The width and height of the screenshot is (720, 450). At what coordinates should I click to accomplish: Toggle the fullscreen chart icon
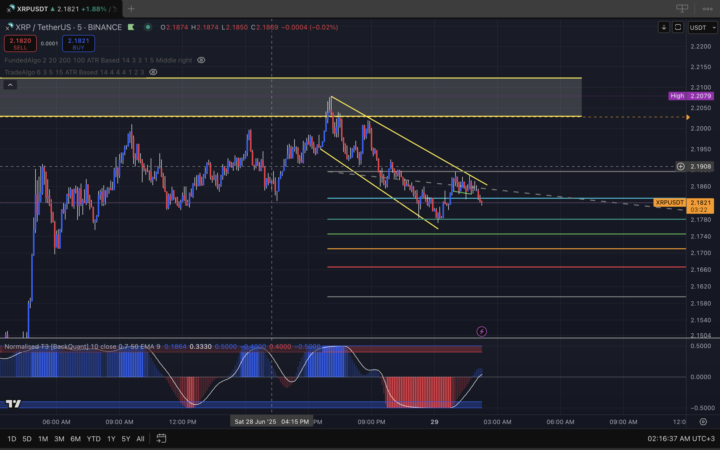[678, 27]
